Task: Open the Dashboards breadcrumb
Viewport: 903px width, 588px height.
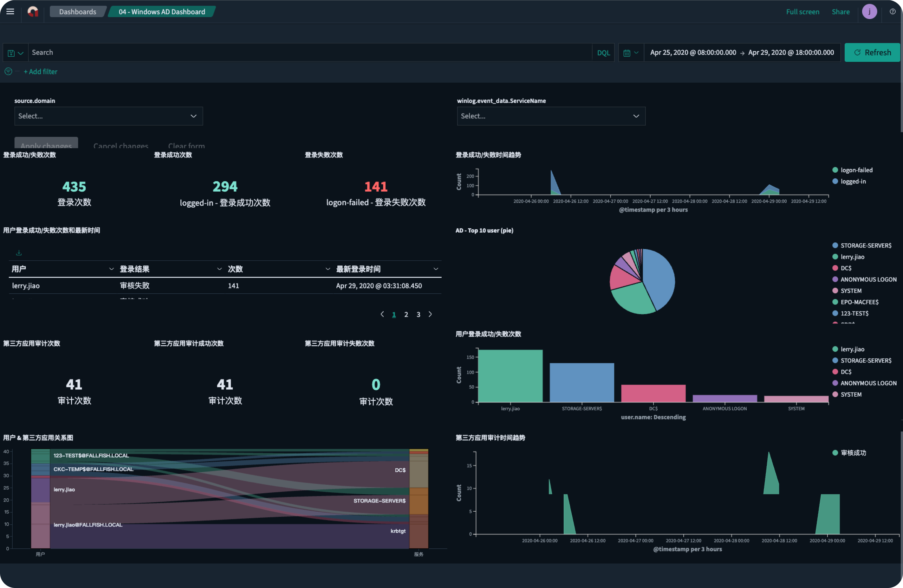Action: (77, 11)
